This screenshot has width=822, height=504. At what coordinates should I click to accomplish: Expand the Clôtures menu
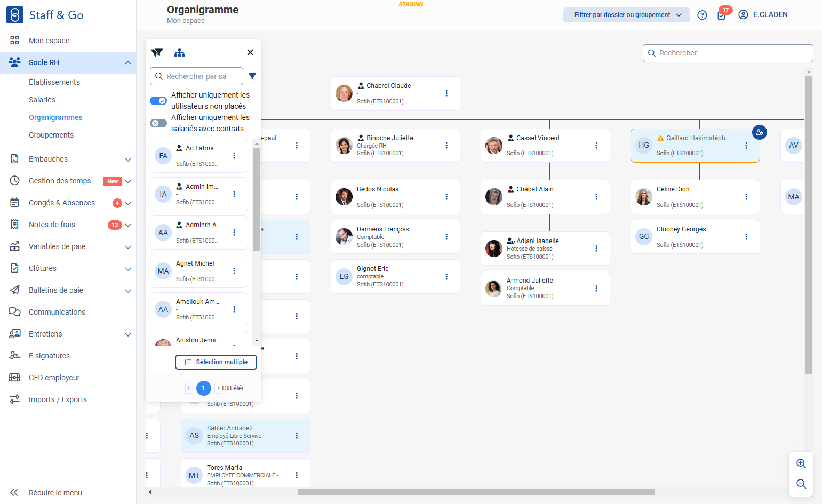pyautogui.click(x=128, y=269)
